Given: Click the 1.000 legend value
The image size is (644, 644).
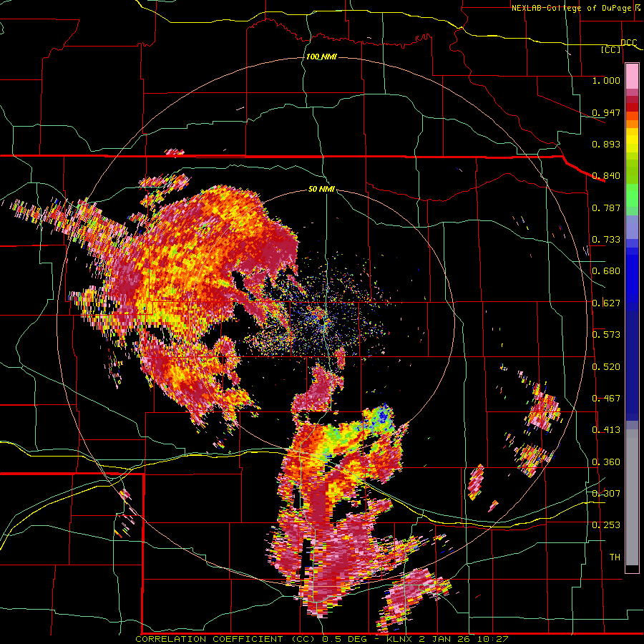Looking at the screenshot, I should [606, 80].
